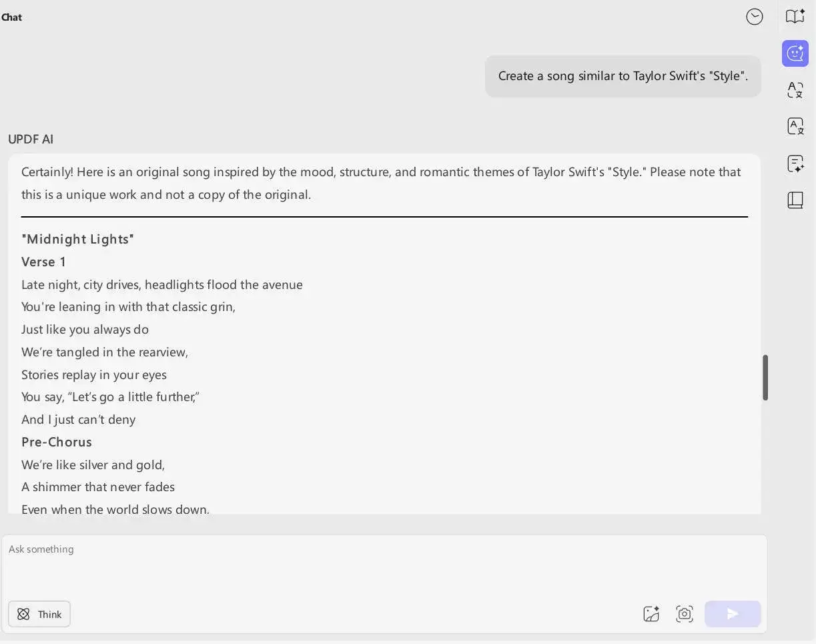Toggle the Think mode button
Viewport: 816px width, 644px height.
[39, 614]
